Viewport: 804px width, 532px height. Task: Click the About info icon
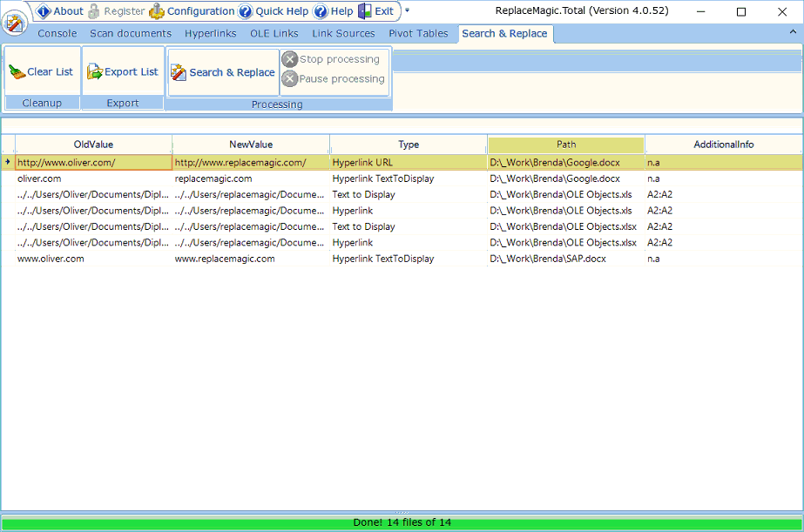pyautogui.click(x=44, y=10)
